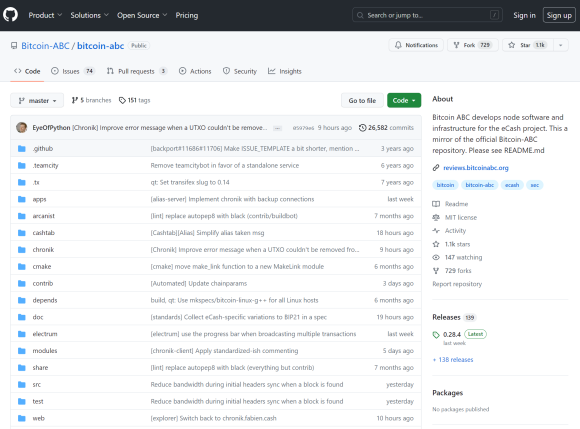This screenshot has width=580, height=429.
Task: Open the Bitcoin-ABC organization link
Action: (45, 45)
